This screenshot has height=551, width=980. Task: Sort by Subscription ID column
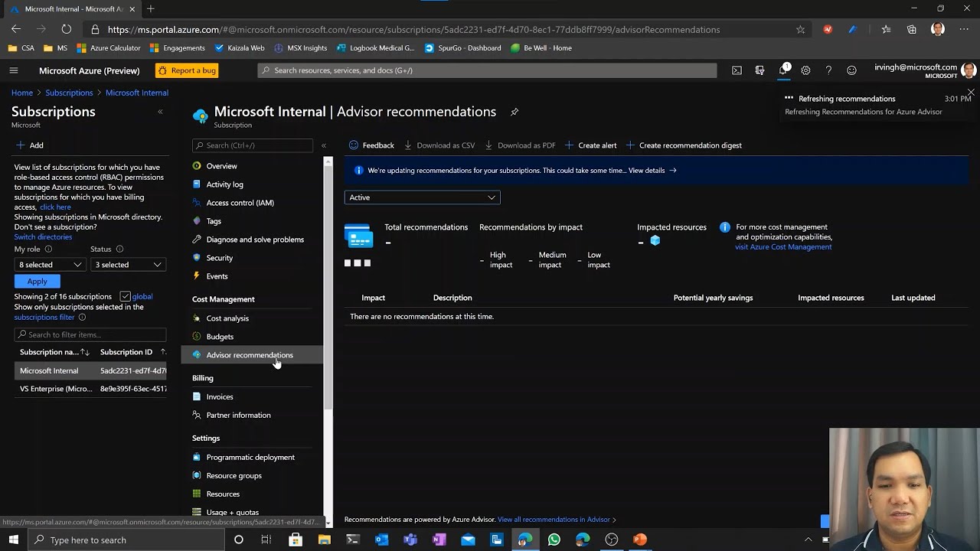point(132,352)
